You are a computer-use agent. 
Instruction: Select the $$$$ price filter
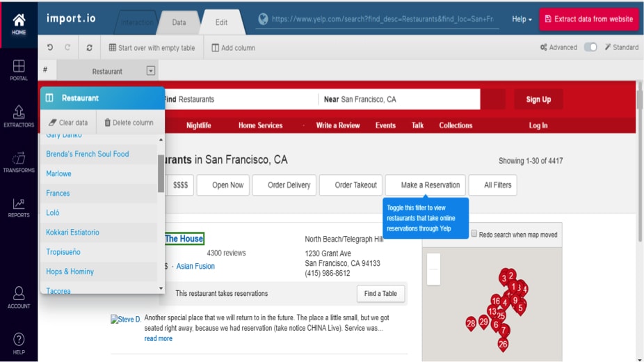179,185
